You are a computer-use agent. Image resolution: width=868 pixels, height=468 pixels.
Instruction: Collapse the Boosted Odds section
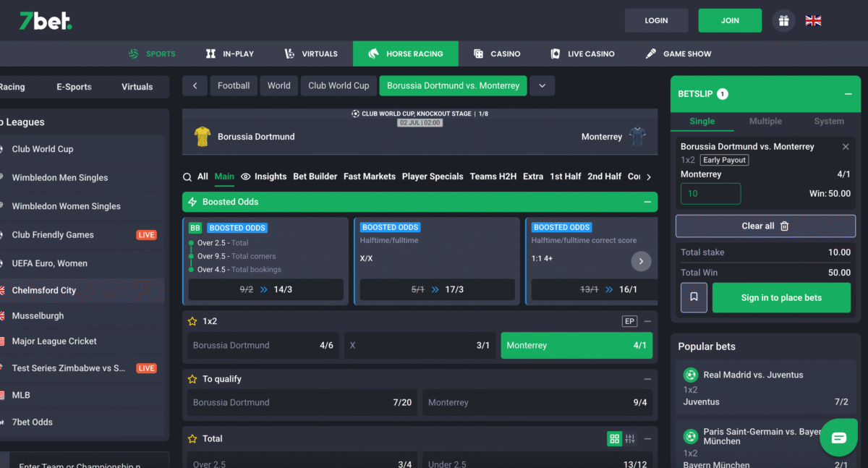pyautogui.click(x=647, y=202)
